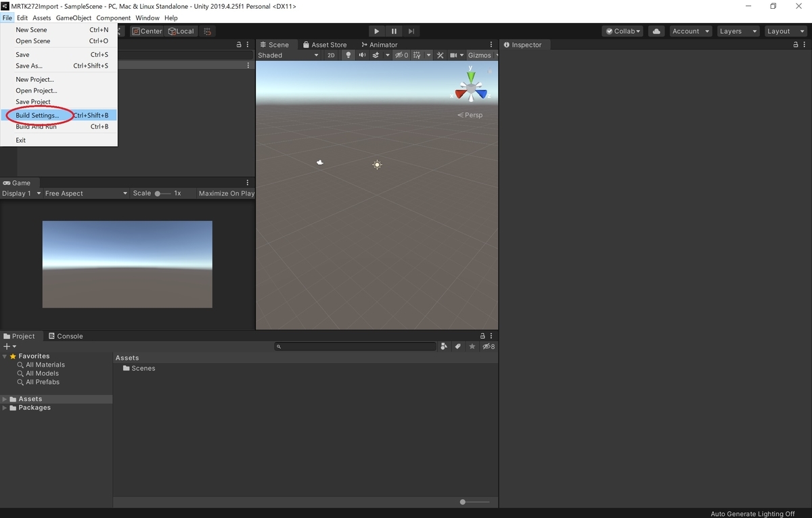Collapse the Favorites tree group
Image resolution: width=812 pixels, height=518 pixels.
[x=5, y=356]
